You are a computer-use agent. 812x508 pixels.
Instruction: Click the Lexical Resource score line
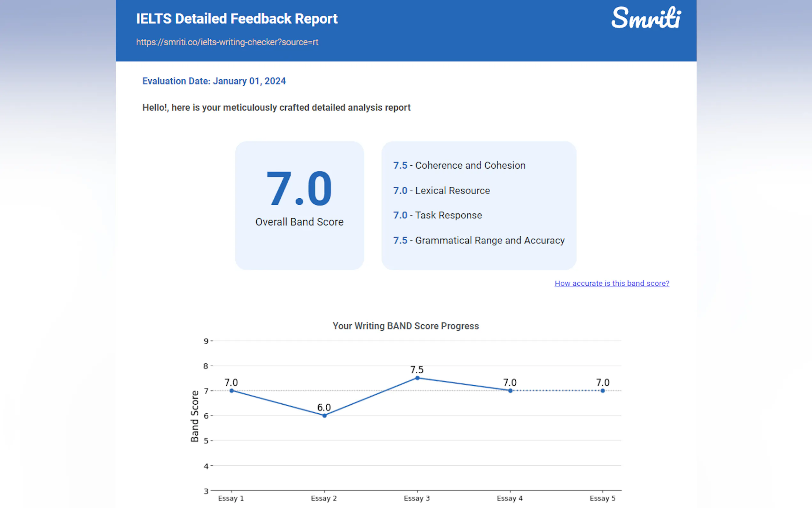(x=441, y=191)
